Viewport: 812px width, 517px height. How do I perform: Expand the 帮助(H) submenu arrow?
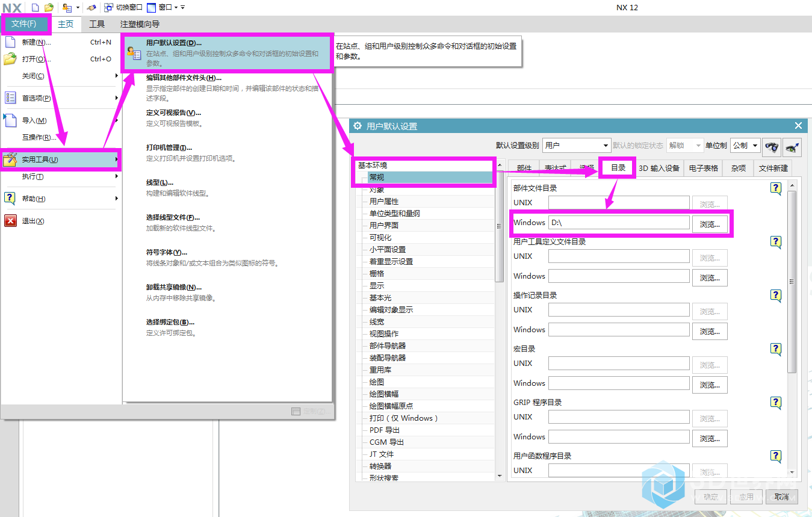click(x=117, y=199)
